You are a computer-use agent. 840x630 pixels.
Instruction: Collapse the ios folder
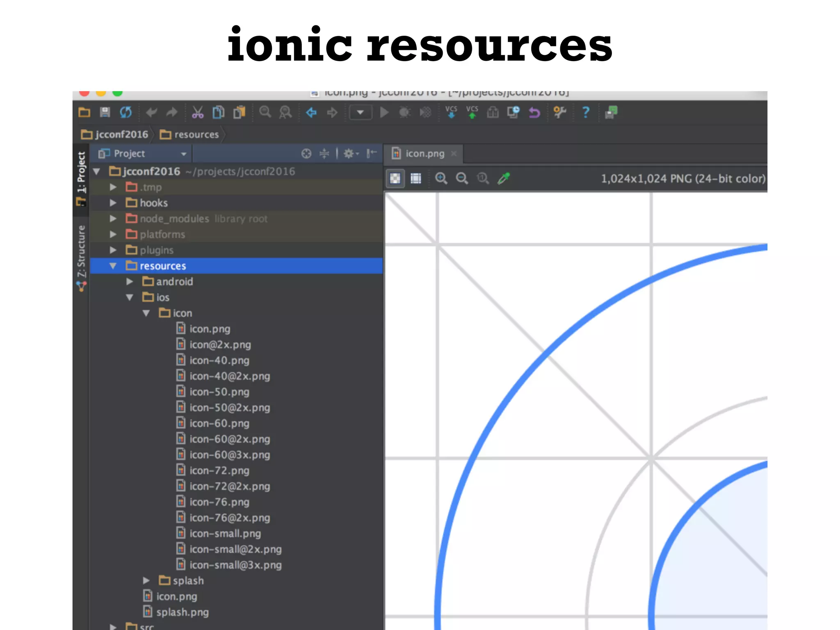[130, 297]
